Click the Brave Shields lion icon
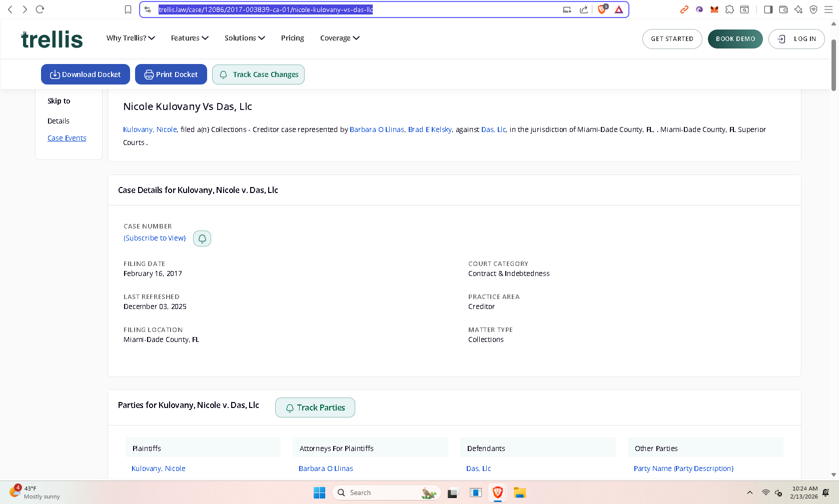 click(x=602, y=9)
